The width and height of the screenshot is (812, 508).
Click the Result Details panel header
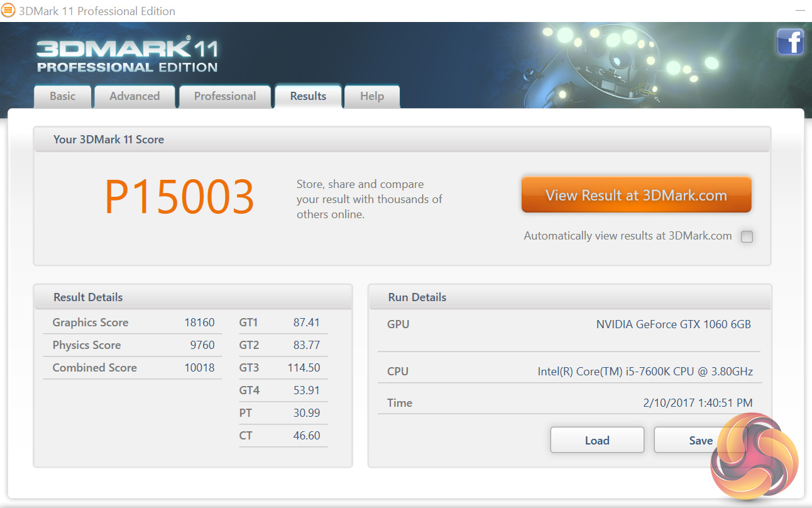pyautogui.click(x=193, y=297)
